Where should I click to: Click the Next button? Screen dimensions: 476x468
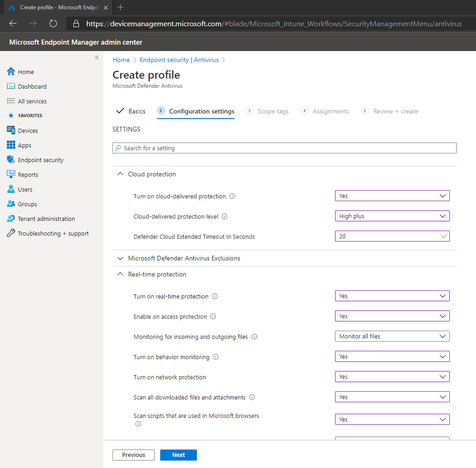179,455
